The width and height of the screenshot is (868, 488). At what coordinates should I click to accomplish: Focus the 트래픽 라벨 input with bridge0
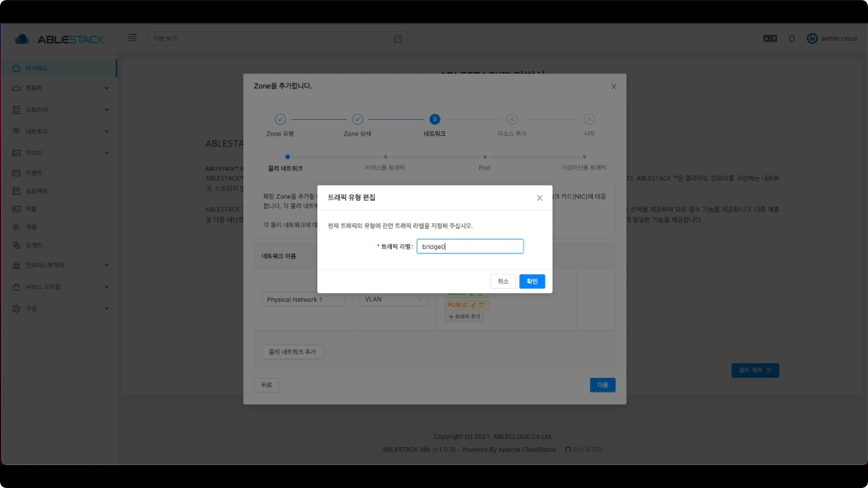click(470, 247)
